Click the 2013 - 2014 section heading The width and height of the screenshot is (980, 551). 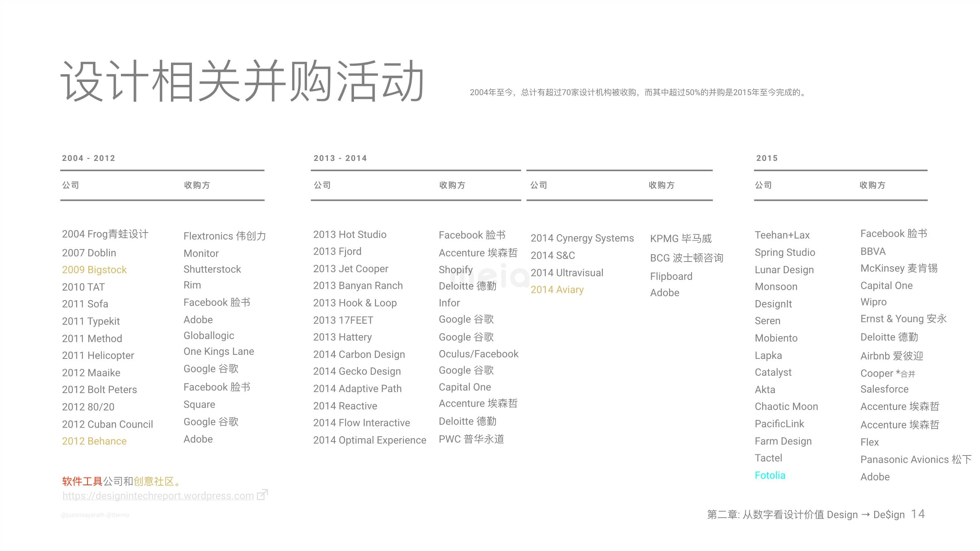340,158
